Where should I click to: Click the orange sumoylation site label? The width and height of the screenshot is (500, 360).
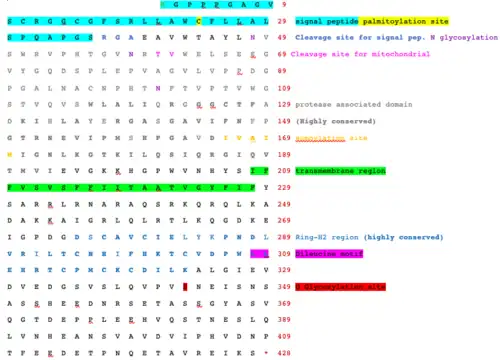(x=331, y=138)
